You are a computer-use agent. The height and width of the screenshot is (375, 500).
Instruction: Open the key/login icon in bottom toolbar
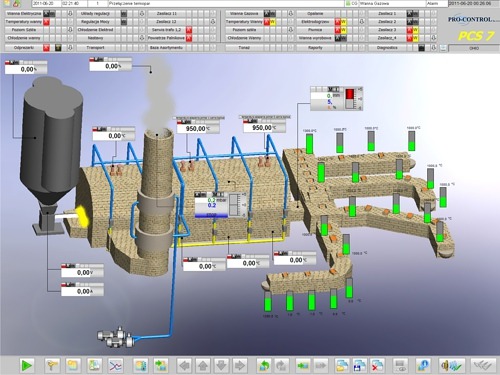coord(52,366)
